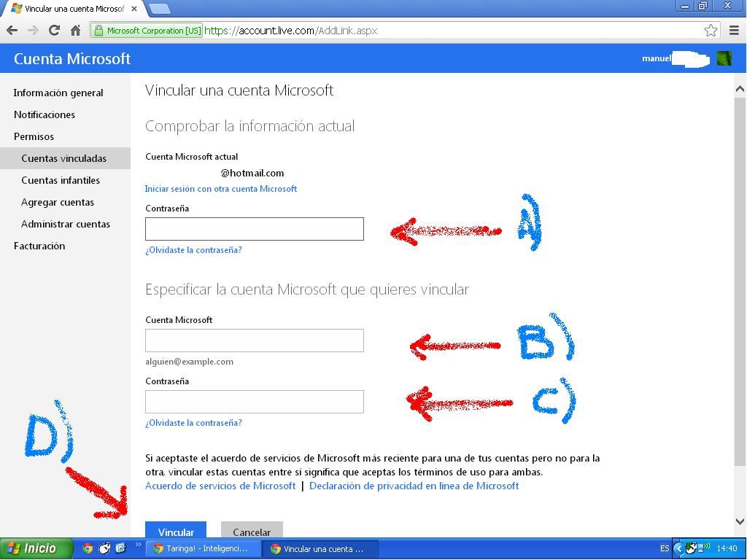Image resolution: width=747 pixels, height=560 pixels.
Task: Open Declaración de privacidad en línea link
Action: (414, 486)
